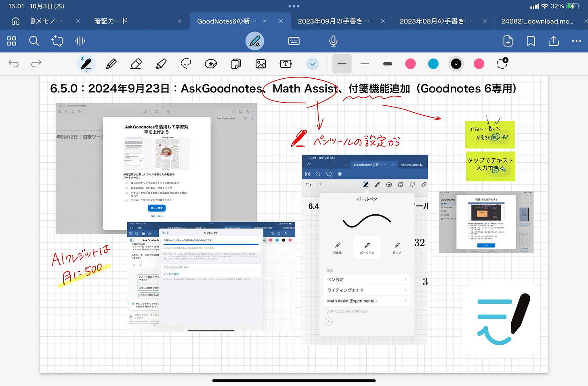Tap the page title text starting with 6.5.0
This screenshot has width=588, height=386.
point(283,88)
